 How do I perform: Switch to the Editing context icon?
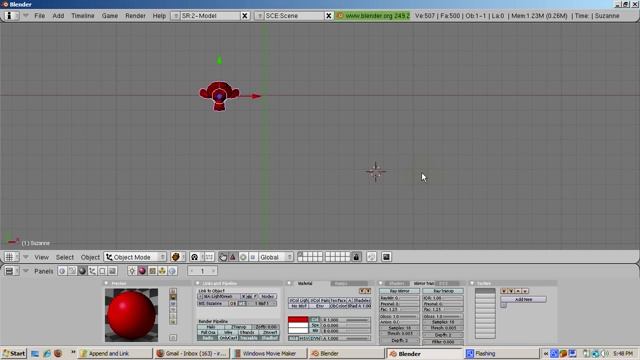click(x=102, y=271)
